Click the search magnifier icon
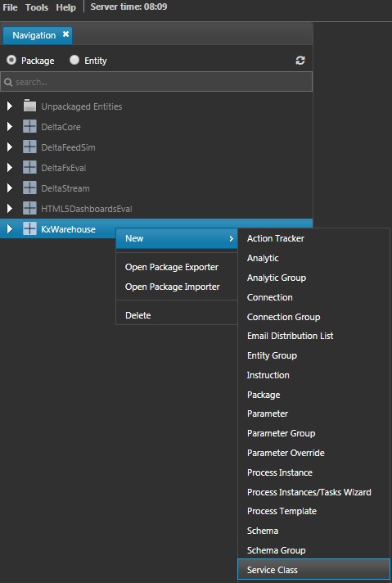Screen dimensions: 392x583 coord(8,82)
